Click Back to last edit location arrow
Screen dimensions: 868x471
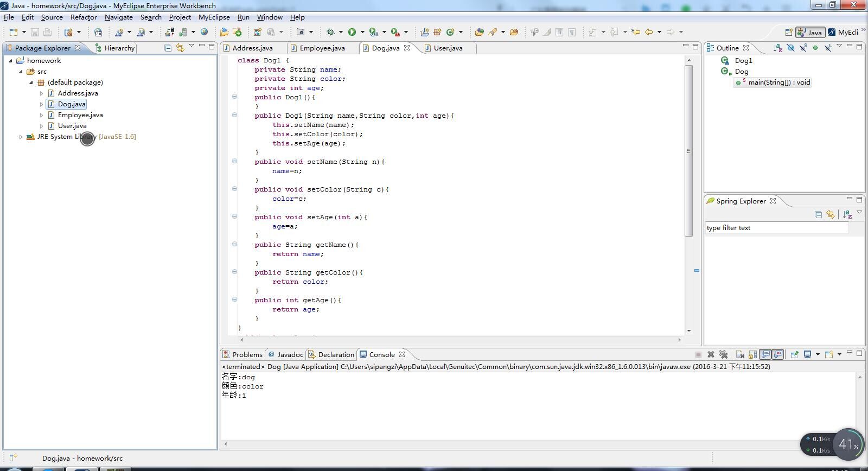tap(635, 32)
